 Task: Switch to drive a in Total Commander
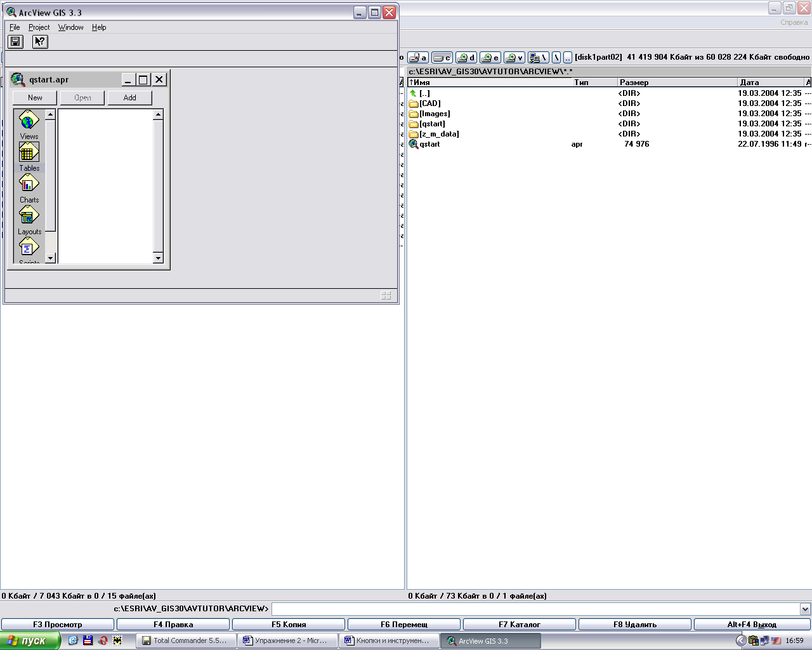(418, 58)
